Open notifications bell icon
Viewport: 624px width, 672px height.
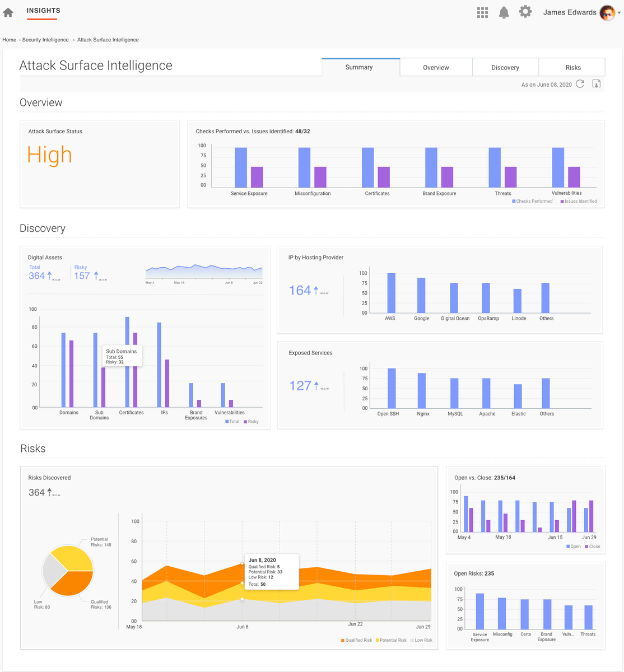point(504,12)
